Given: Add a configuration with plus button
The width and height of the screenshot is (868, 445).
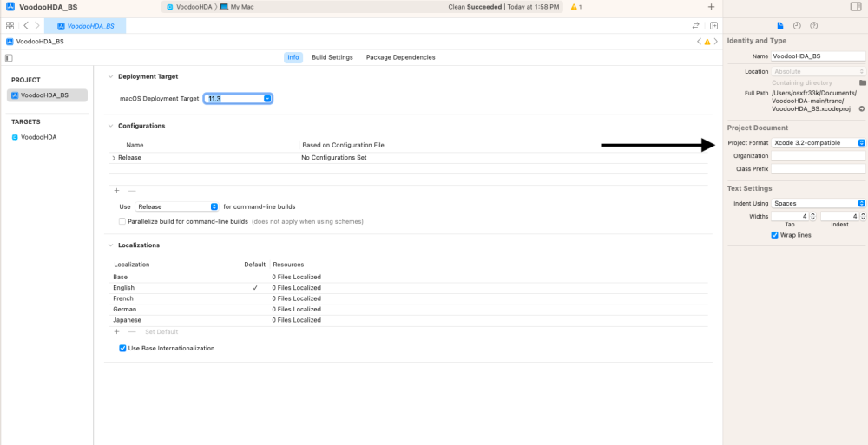Looking at the screenshot, I should coord(117,190).
